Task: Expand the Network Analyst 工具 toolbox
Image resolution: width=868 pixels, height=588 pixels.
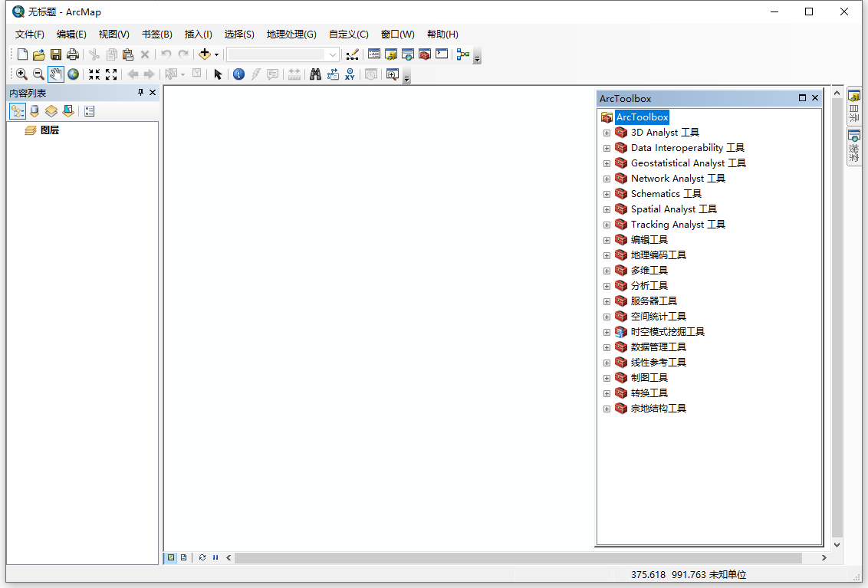Action: coord(607,179)
